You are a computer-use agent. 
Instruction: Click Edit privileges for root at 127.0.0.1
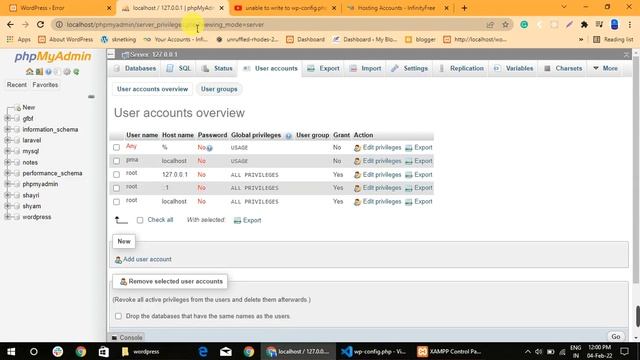click(x=378, y=175)
